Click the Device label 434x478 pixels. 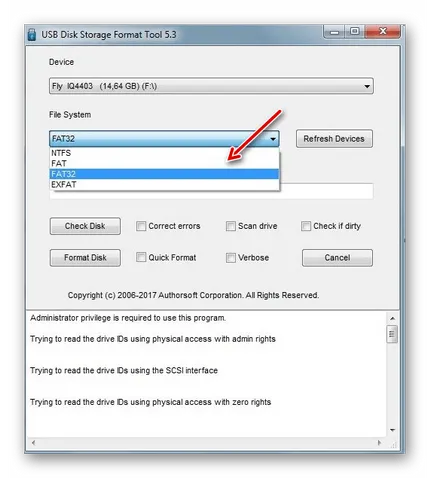point(61,62)
